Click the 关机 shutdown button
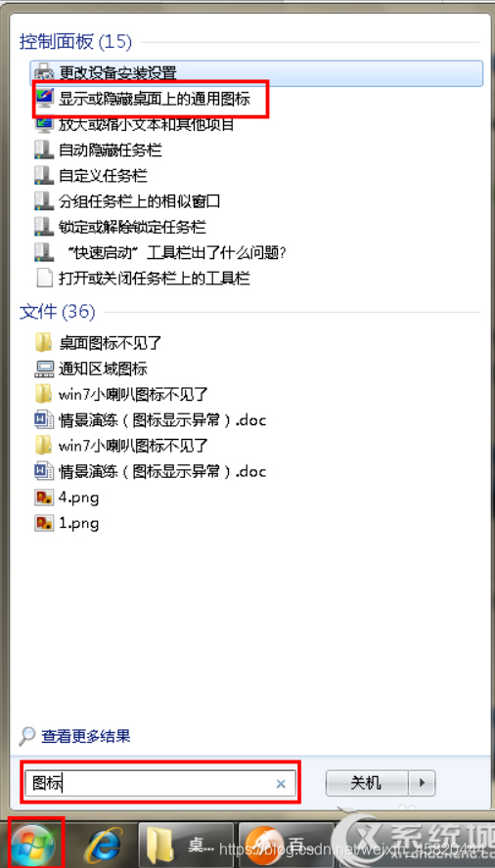Image resolution: width=495 pixels, height=868 pixels. coord(367,783)
